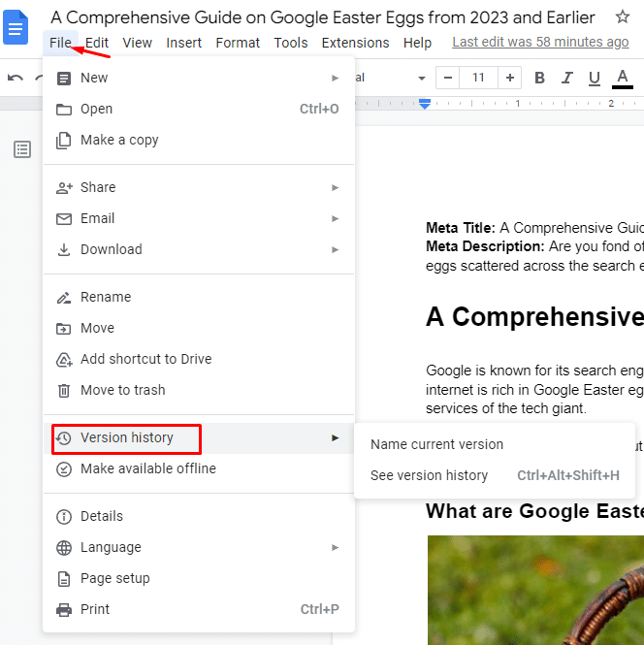Click the Details info icon
This screenshot has width=644, height=645.
(64, 517)
